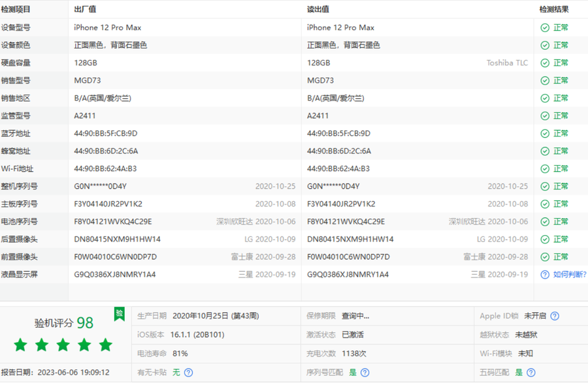Click the 主板序列号 normal check icon
The image size is (588, 384).
pyautogui.click(x=545, y=204)
